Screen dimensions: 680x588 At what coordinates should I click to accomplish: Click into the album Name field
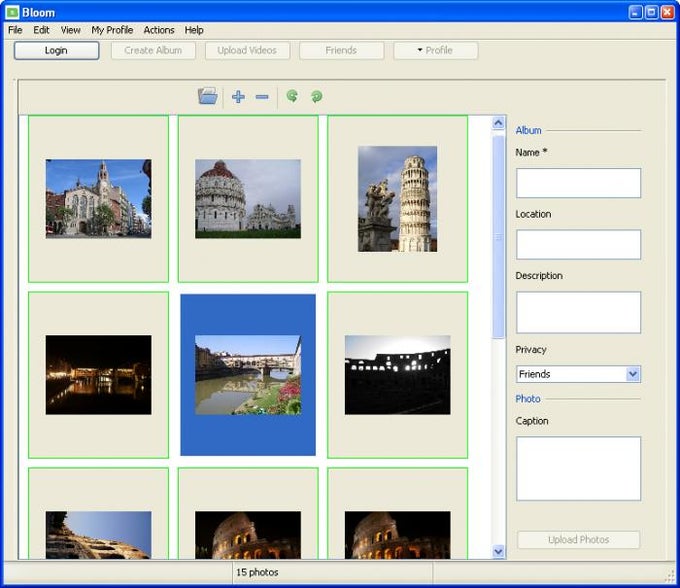pyautogui.click(x=578, y=183)
